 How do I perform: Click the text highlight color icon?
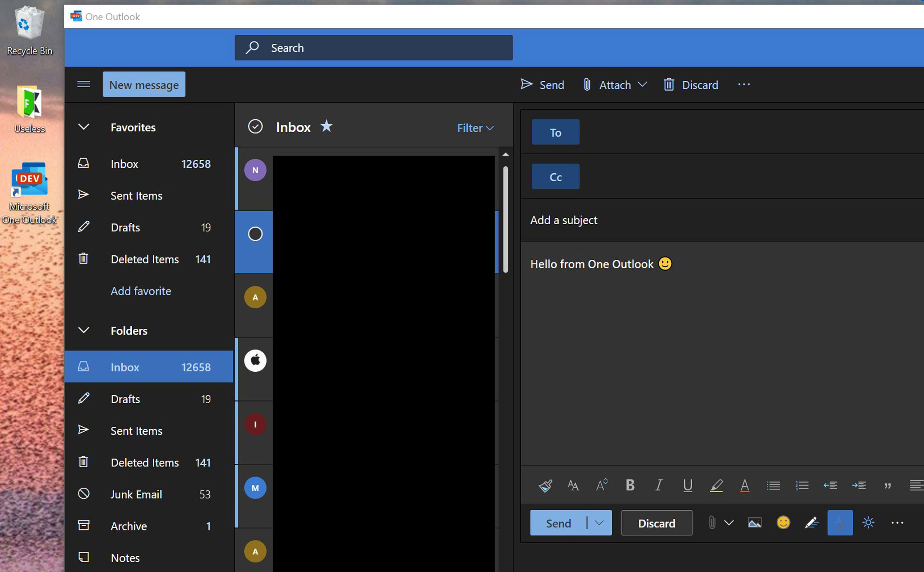pos(716,485)
